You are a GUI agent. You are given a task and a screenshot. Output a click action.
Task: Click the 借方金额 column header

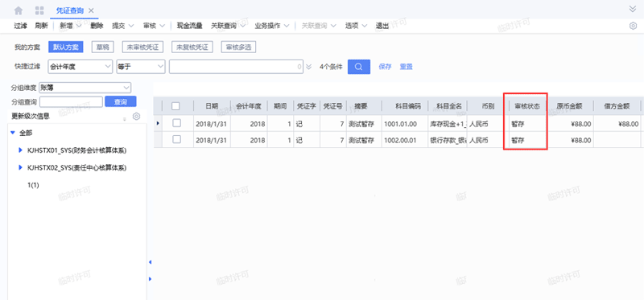point(617,106)
